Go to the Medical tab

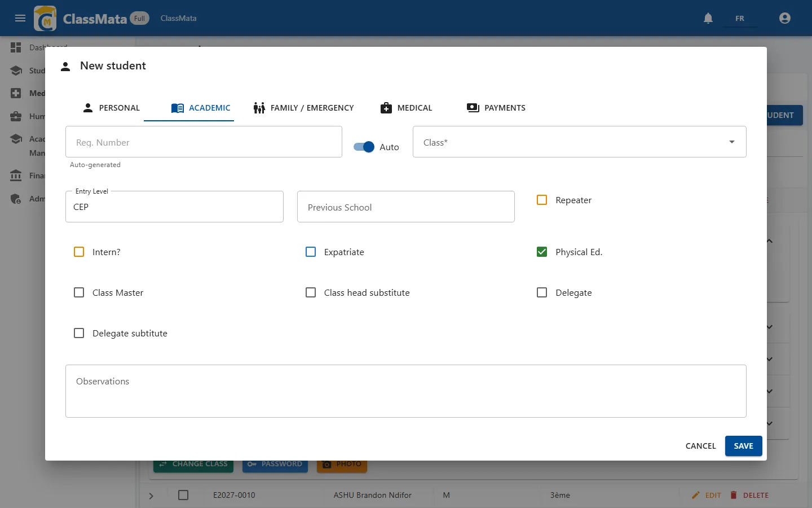(407, 108)
